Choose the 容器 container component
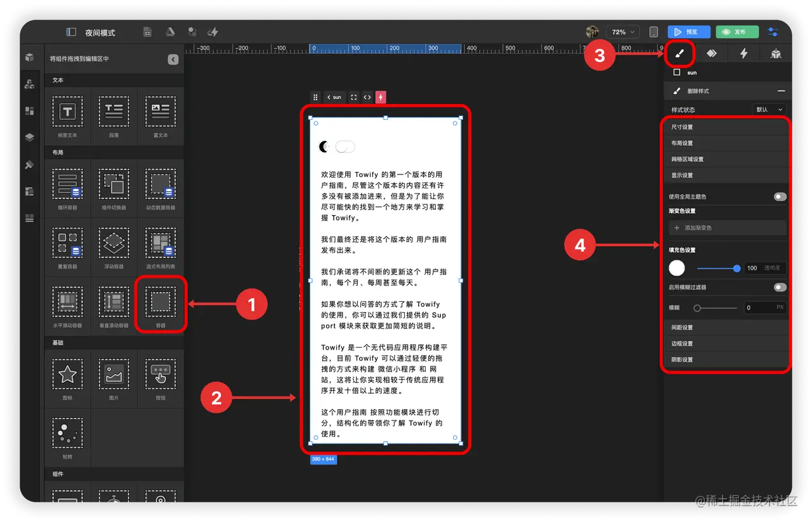The height and width of the screenshot is (522, 812). tap(160, 307)
